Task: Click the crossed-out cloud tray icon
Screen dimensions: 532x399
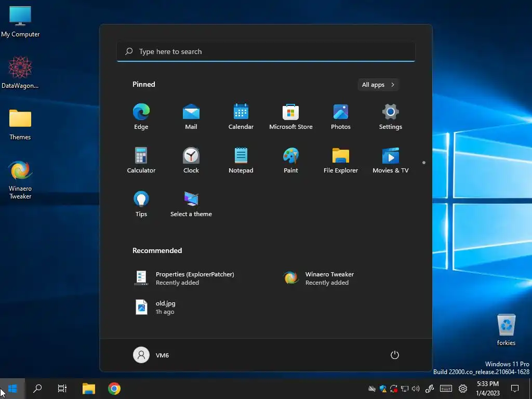Action: [372, 389]
